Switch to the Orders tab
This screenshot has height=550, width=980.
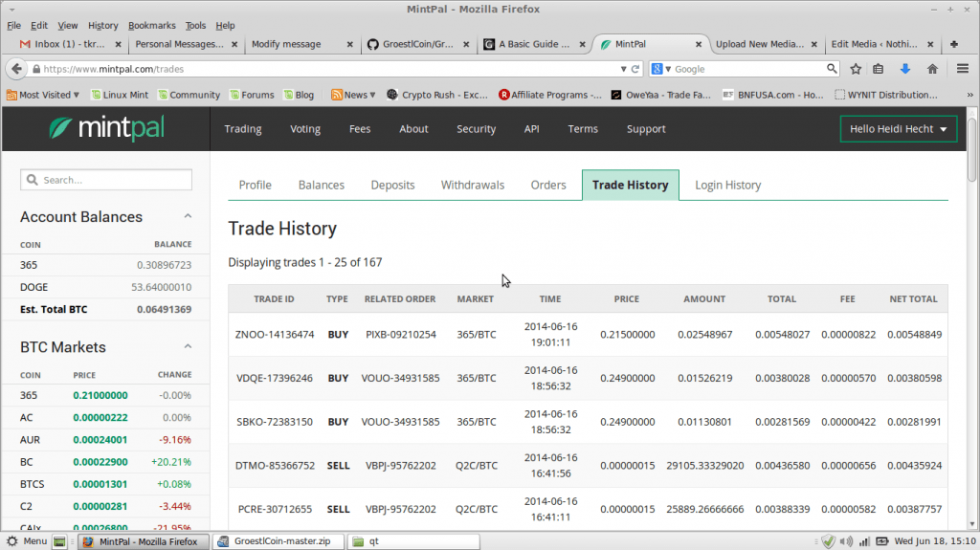point(548,185)
